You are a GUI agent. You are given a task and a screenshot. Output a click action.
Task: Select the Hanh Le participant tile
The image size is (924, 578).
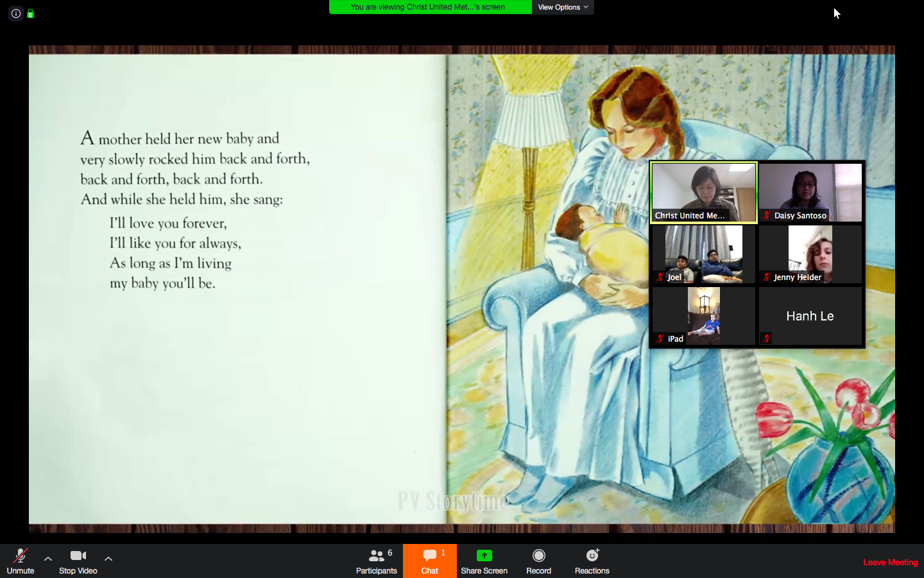tap(810, 315)
